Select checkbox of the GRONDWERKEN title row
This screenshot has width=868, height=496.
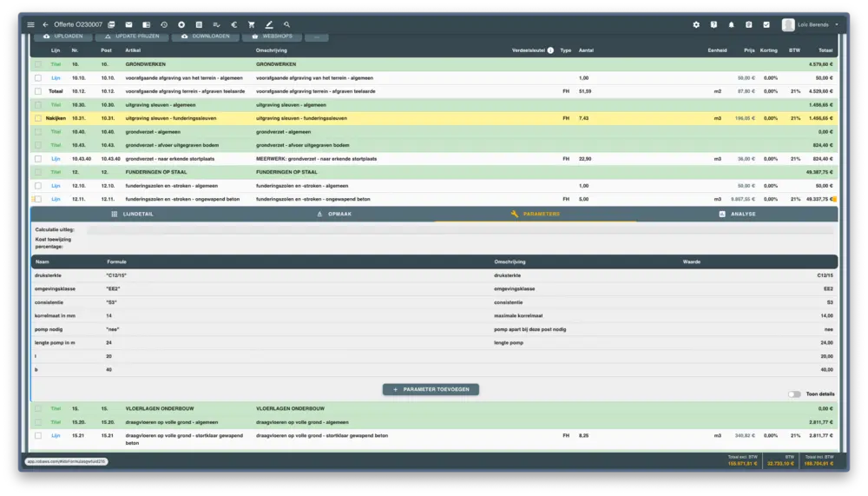pos(37,64)
